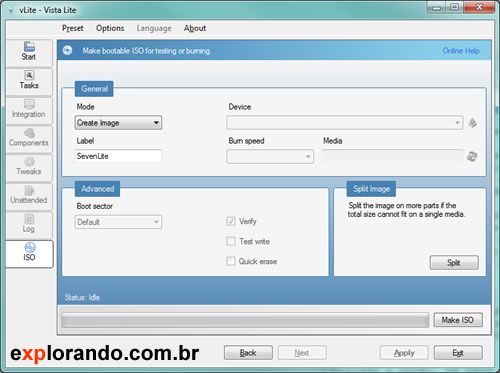Click the Back button
The height and width of the screenshot is (373, 500).
(x=248, y=353)
